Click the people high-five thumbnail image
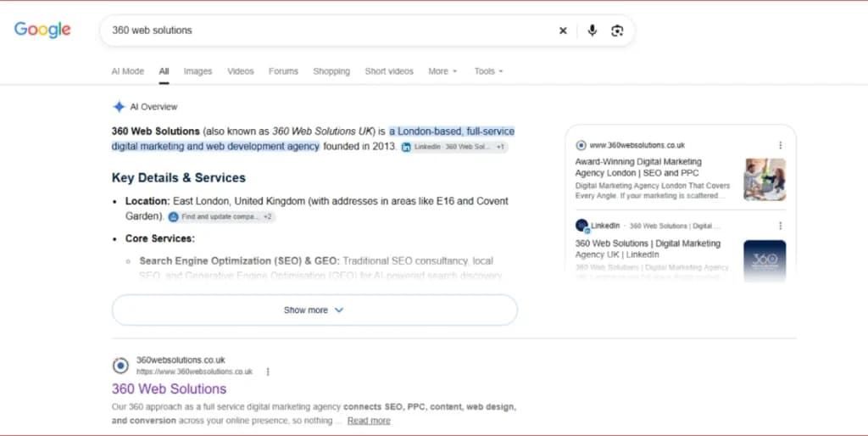 tap(765, 180)
